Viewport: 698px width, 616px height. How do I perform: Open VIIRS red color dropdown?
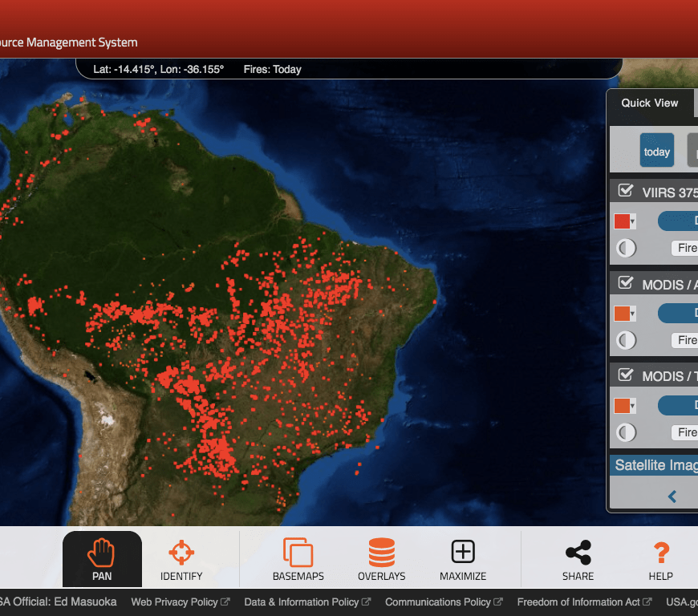pos(625,221)
